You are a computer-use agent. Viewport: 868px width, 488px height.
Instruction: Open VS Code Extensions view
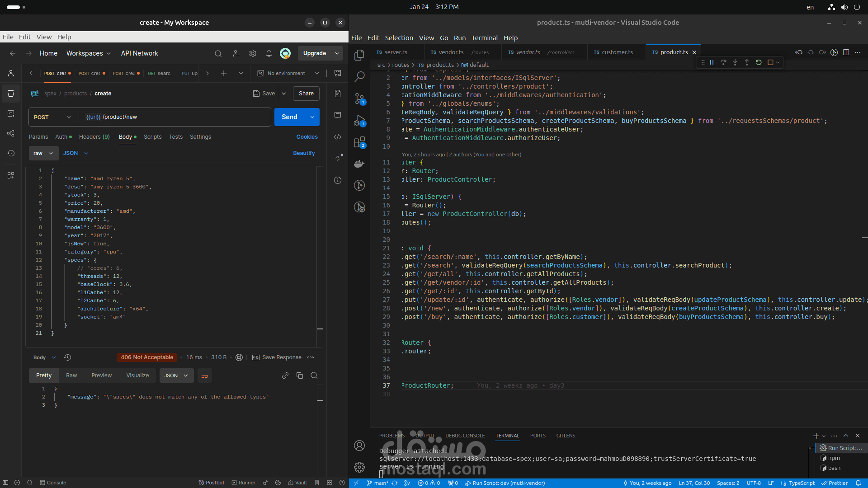(359, 143)
